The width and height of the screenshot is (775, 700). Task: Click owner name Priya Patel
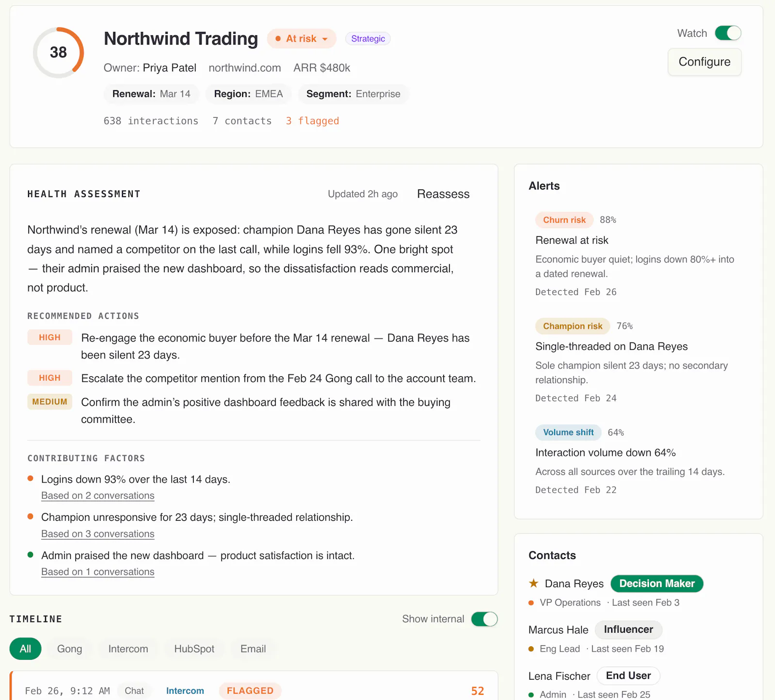tap(170, 68)
